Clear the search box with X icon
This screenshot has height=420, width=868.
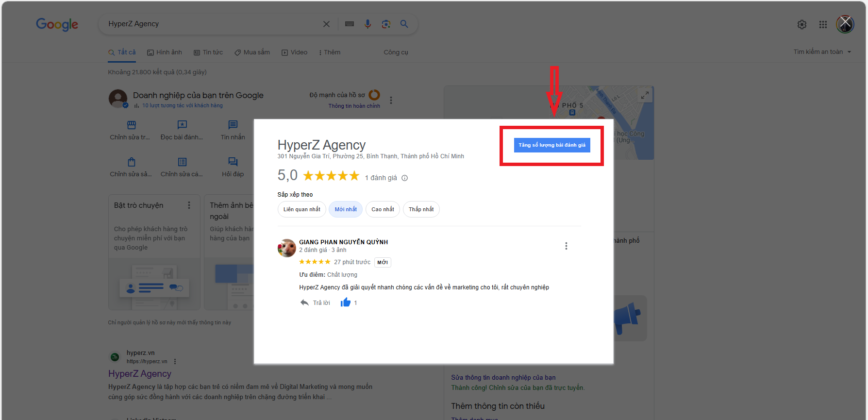(326, 24)
